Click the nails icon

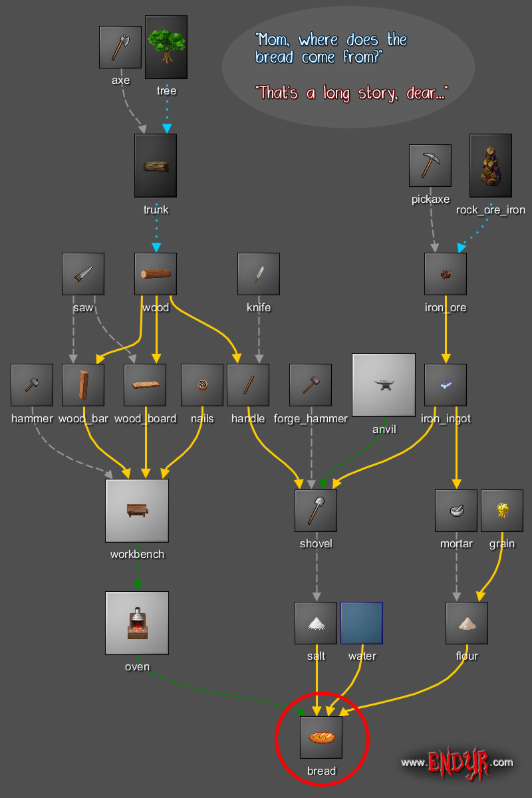point(202,385)
